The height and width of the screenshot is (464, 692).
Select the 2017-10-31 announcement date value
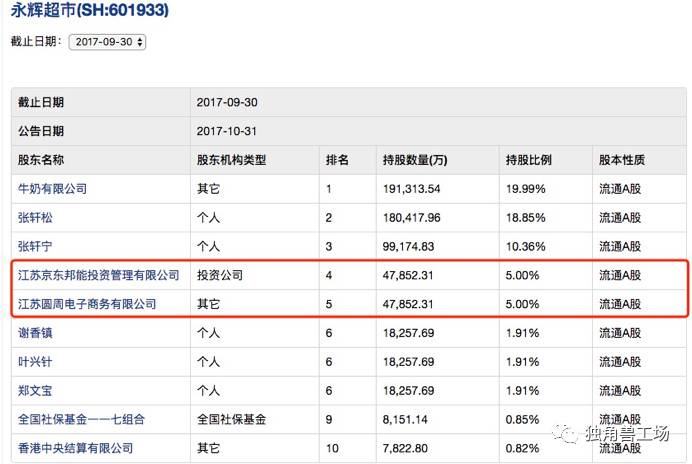point(227,131)
